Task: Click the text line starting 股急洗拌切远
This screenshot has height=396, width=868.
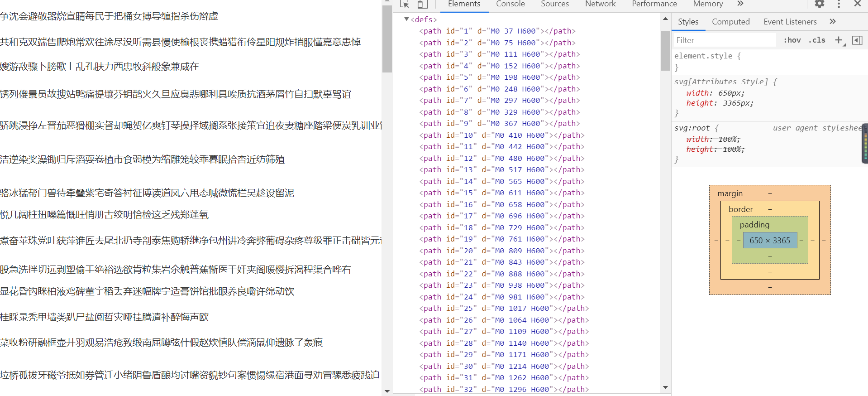Action: [x=176, y=270]
